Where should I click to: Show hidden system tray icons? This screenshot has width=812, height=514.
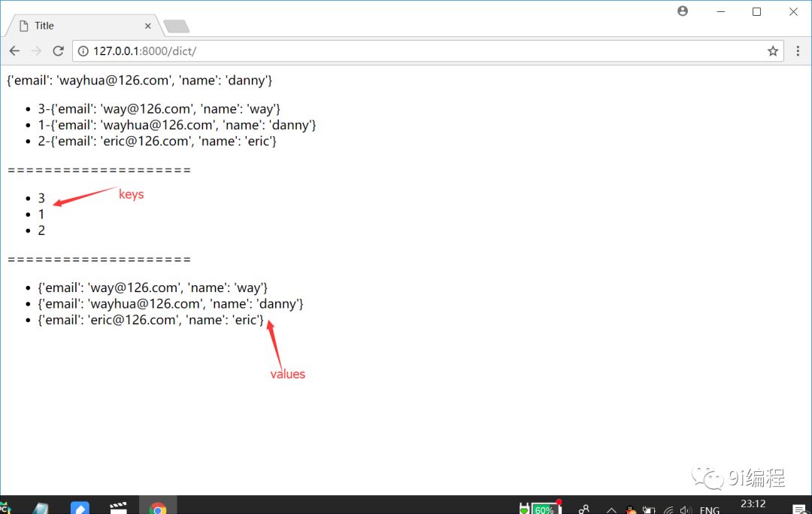pyautogui.click(x=611, y=509)
